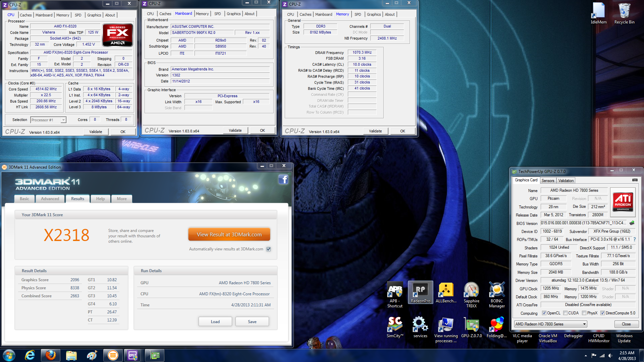
Task: Open the More tab in 3DMark 11
Action: 122,199
